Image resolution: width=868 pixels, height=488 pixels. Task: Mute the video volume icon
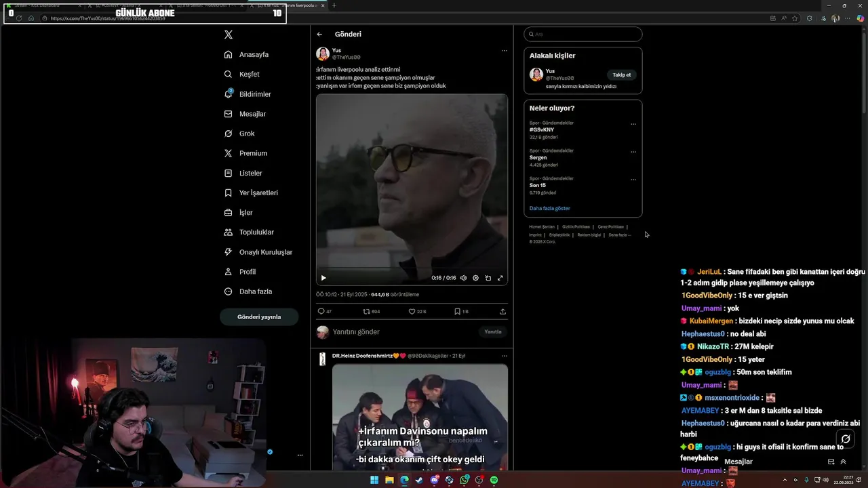pyautogui.click(x=464, y=278)
